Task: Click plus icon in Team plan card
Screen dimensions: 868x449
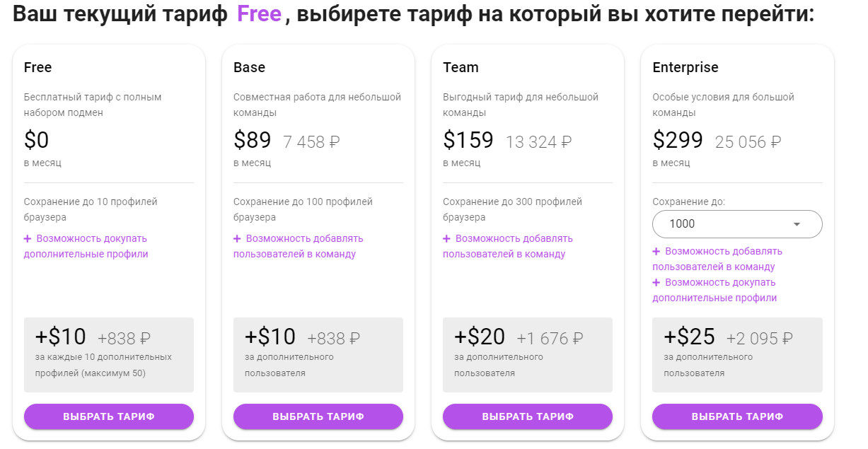Action: [446, 239]
